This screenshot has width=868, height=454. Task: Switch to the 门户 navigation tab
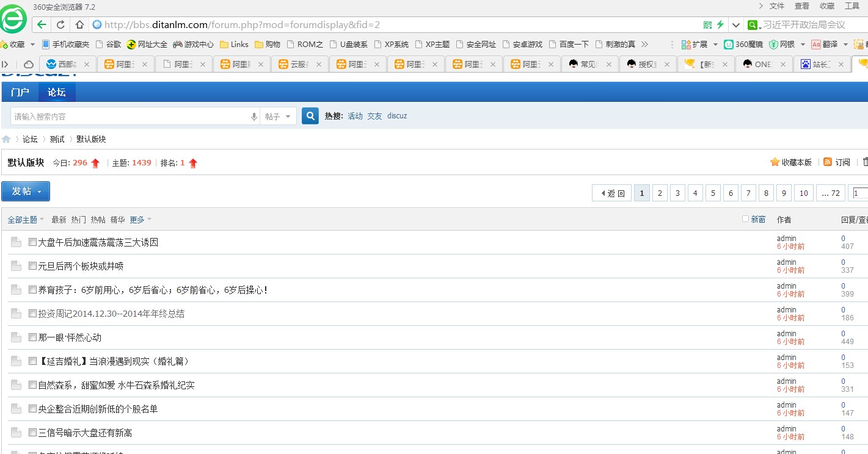20,92
